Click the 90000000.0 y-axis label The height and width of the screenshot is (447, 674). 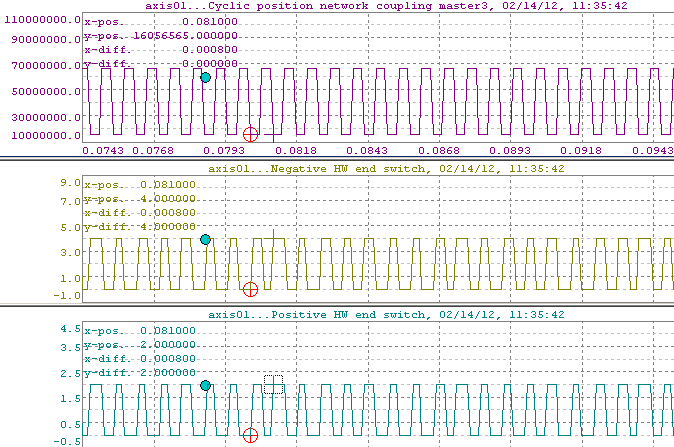[46, 40]
